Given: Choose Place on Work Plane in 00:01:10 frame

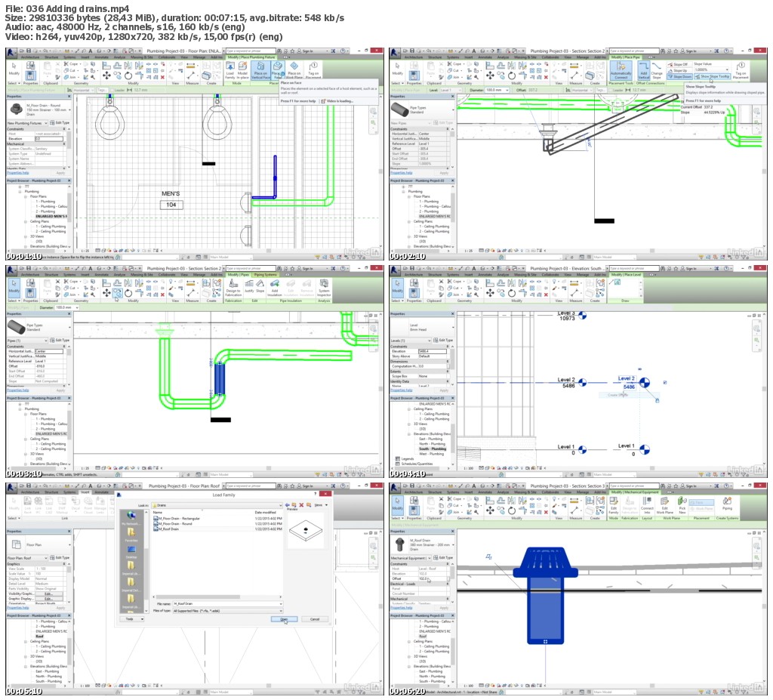Looking at the screenshot, I should click(294, 70).
